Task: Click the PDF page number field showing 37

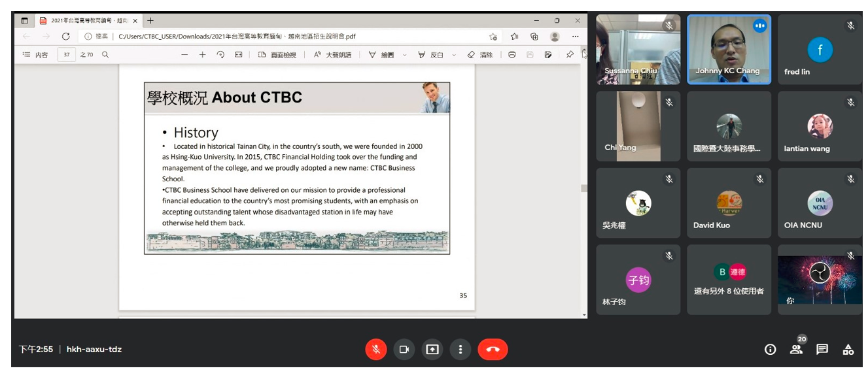Action: click(67, 55)
